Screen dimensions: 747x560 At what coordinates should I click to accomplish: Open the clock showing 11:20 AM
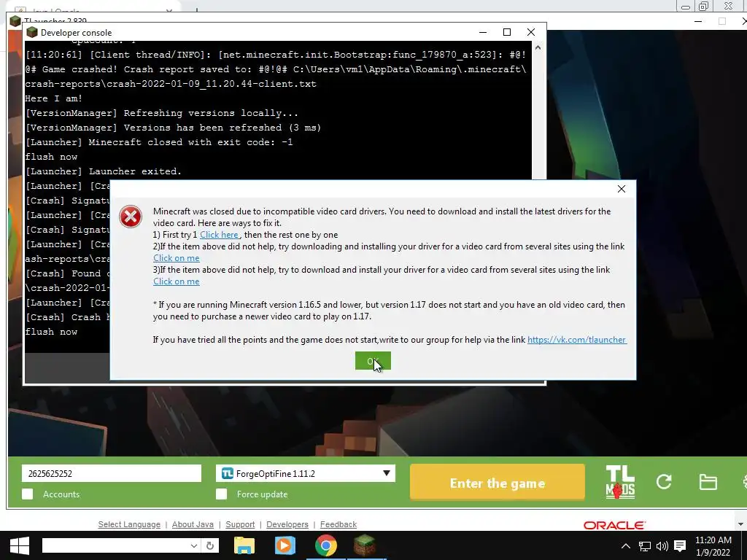(713, 546)
